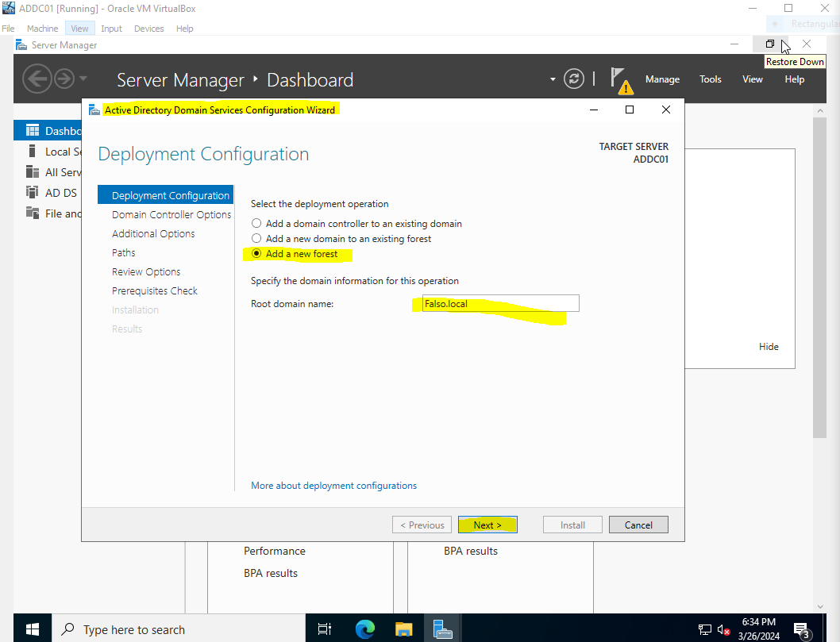
Task: Select the Dashboard icon in sidebar
Action: click(x=33, y=130)
